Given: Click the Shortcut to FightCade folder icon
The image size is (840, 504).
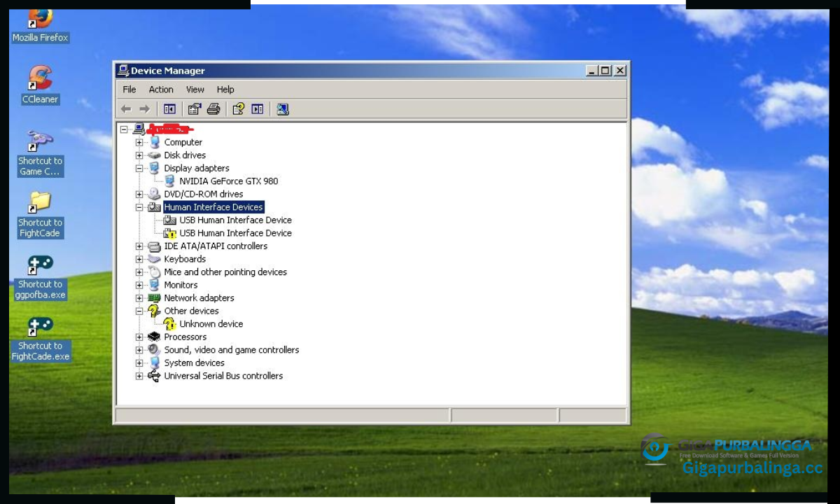Looking at the screenshot, I should [40, 202].
